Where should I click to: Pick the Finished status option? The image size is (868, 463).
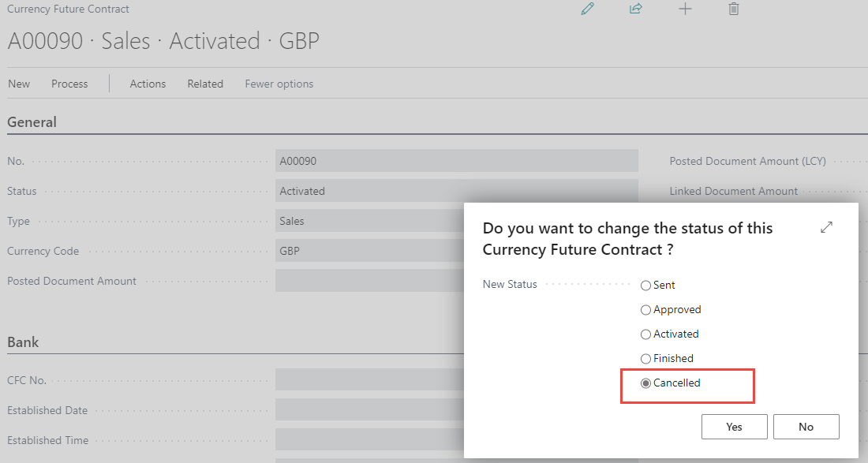coord(646,359)
